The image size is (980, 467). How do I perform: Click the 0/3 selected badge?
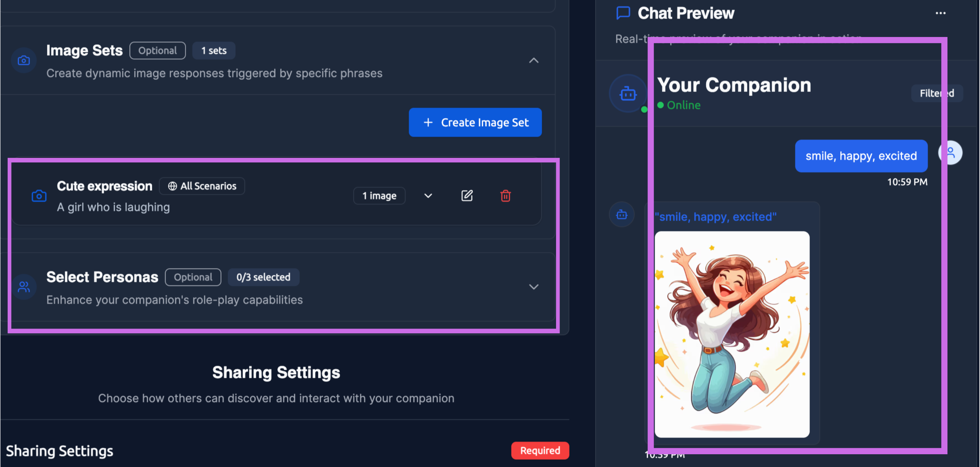263,277
